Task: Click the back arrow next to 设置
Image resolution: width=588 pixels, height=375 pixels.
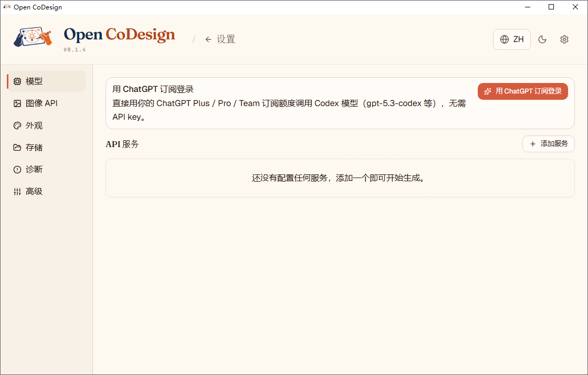Action: 208,39
